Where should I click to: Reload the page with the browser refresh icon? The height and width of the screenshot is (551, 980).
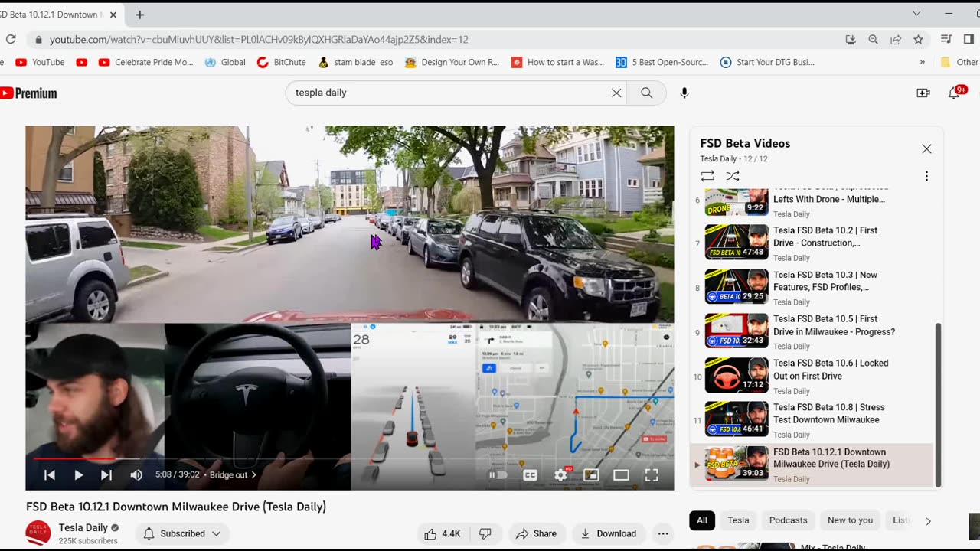(10, 40)
